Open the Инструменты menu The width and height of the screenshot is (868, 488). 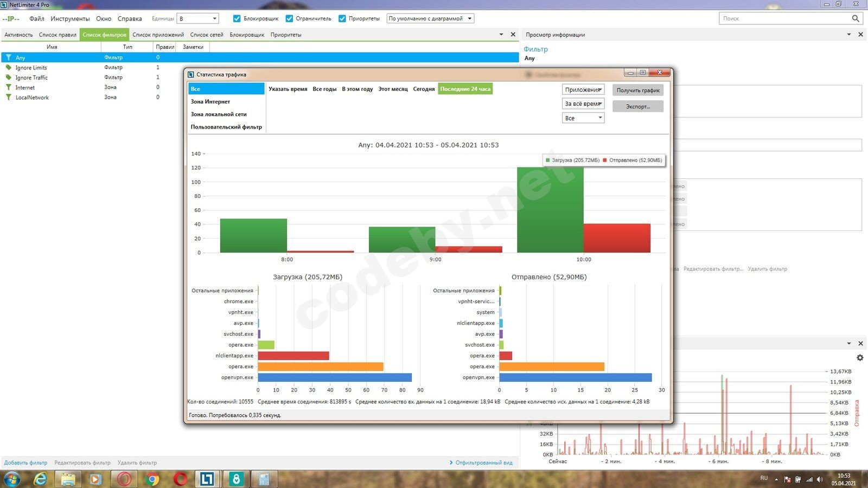[70, 18]
